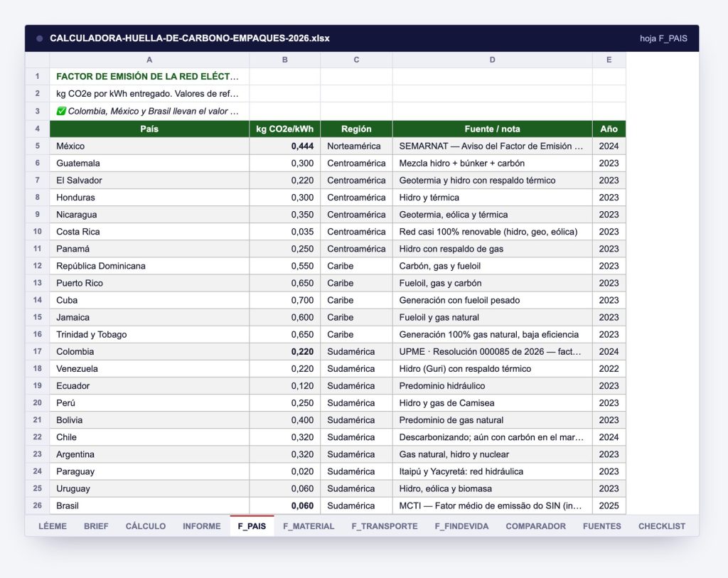Click 'Mezcla hidro + búnker + carbón' note

pyautogui.click(x=492, y=163)
